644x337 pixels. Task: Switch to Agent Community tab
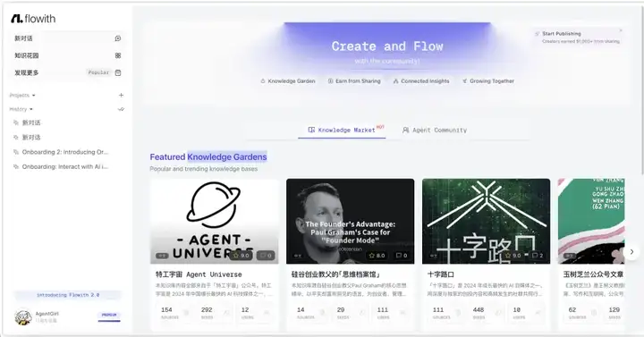click(x=434, y=130)
